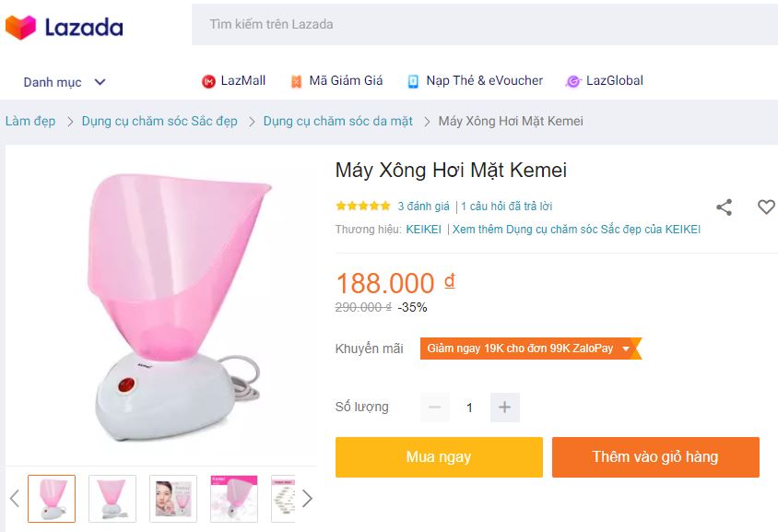Click the next thumbnail arrow icon
778x532 pixels.
(307, 498)
